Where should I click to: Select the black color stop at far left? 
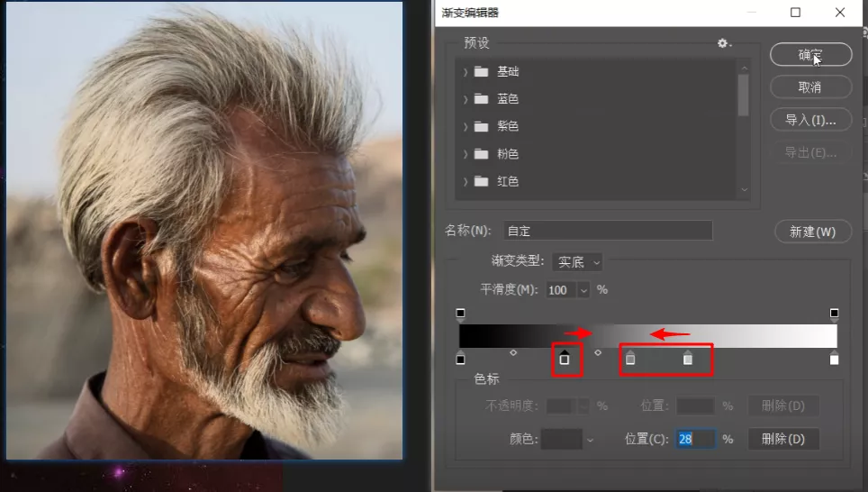point(460,358)
